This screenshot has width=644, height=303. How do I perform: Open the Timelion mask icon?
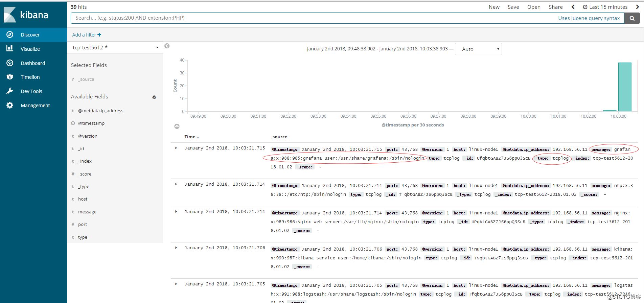[x=10, y=77]
